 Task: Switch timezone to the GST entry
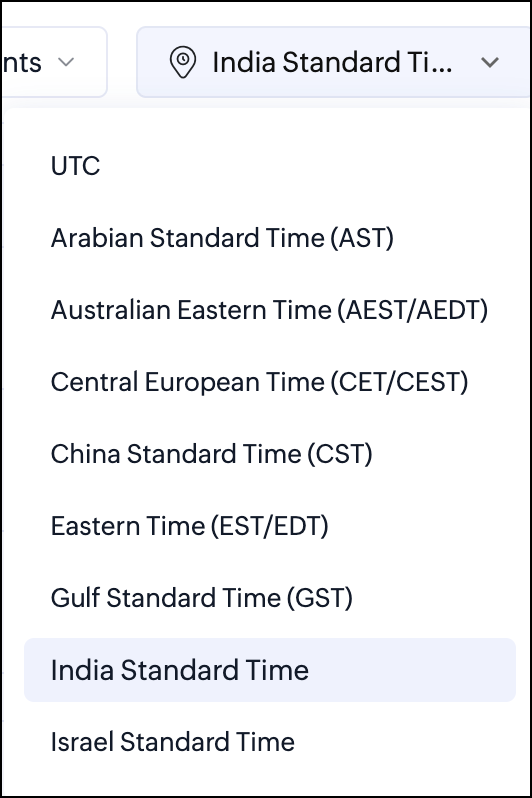pyautogui.click(x=270, y=598)
